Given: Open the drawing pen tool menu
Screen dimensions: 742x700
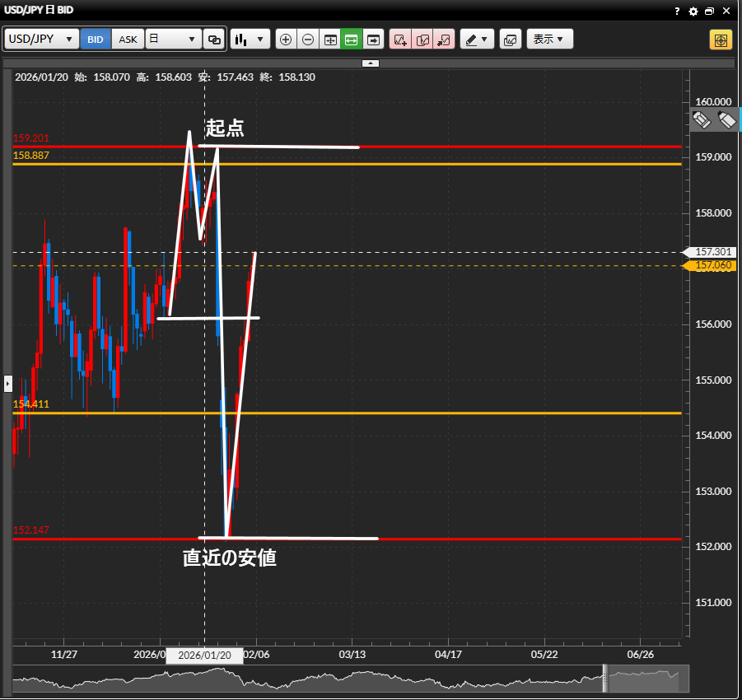Looking at the screenshot, I should pyautogui.click(x=476, y=40).
